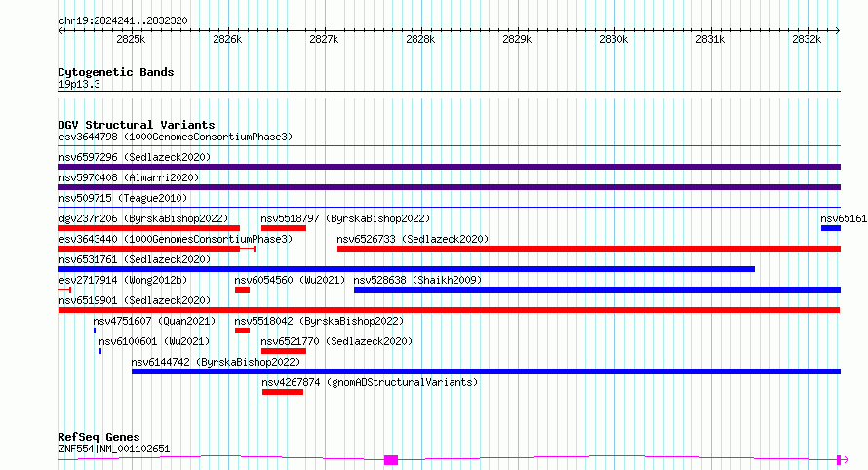Click the 2828k ruler tick label

[420, 39]
